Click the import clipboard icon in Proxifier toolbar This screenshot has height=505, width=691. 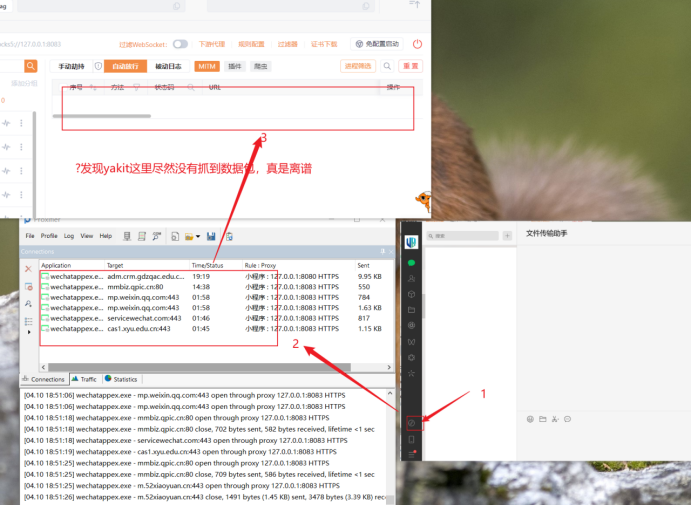click(229, 237)
